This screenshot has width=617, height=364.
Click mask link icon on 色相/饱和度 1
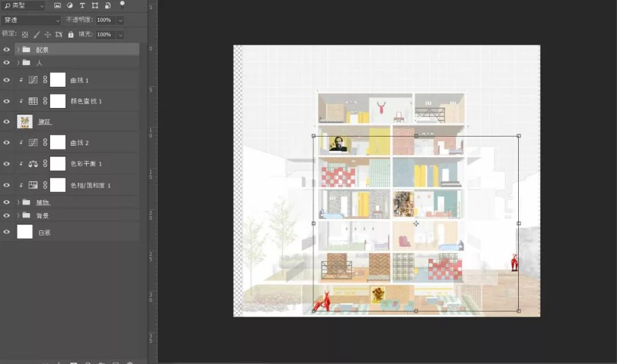click(45, 185)
